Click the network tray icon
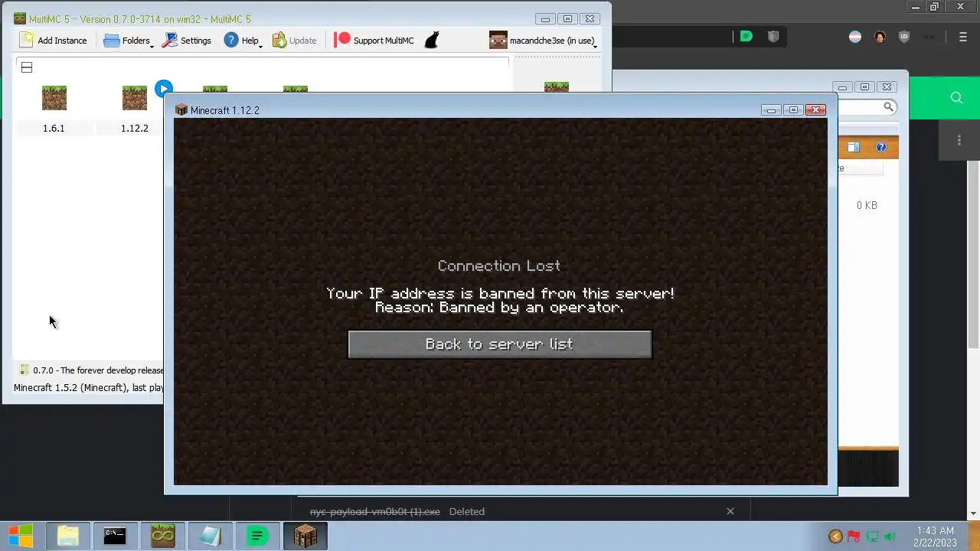 click(x=872, y=536)
